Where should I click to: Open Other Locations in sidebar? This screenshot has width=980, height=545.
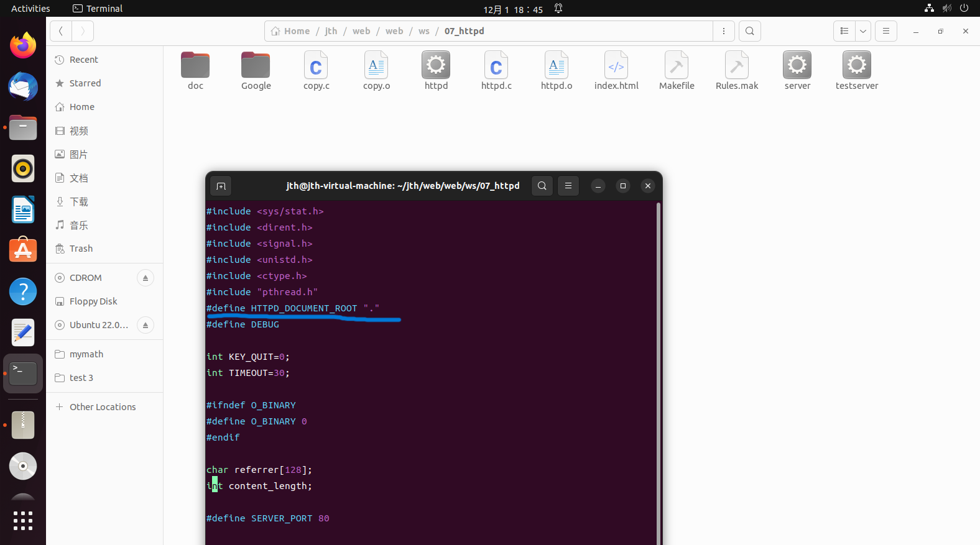click(104, 407)
